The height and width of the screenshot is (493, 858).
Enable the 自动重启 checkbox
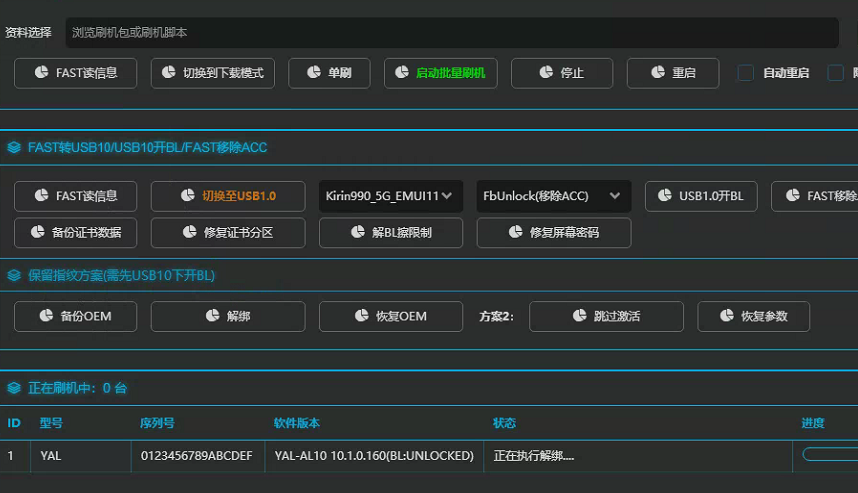coord(746,73)
